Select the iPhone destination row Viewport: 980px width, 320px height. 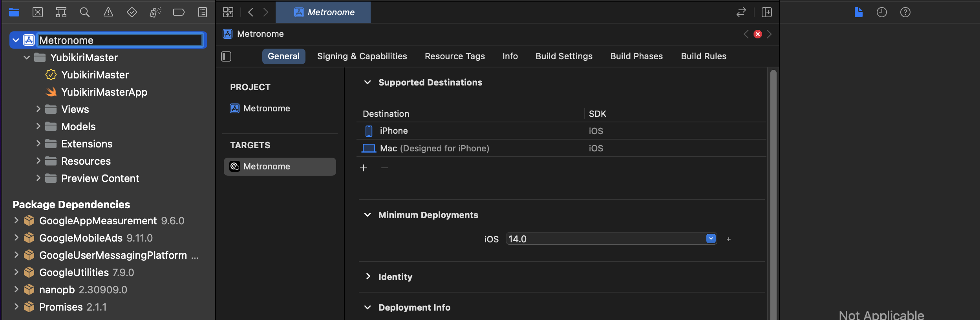click(561, 131)
